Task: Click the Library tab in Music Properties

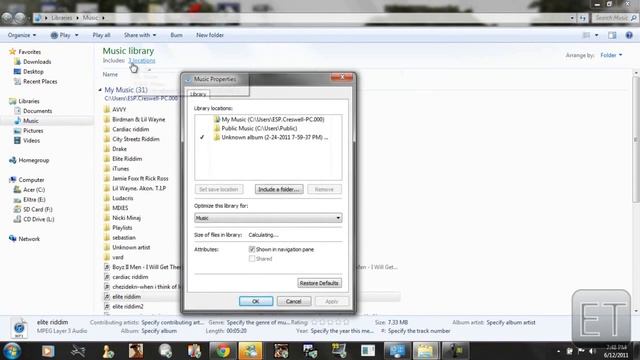Action: 198,94
